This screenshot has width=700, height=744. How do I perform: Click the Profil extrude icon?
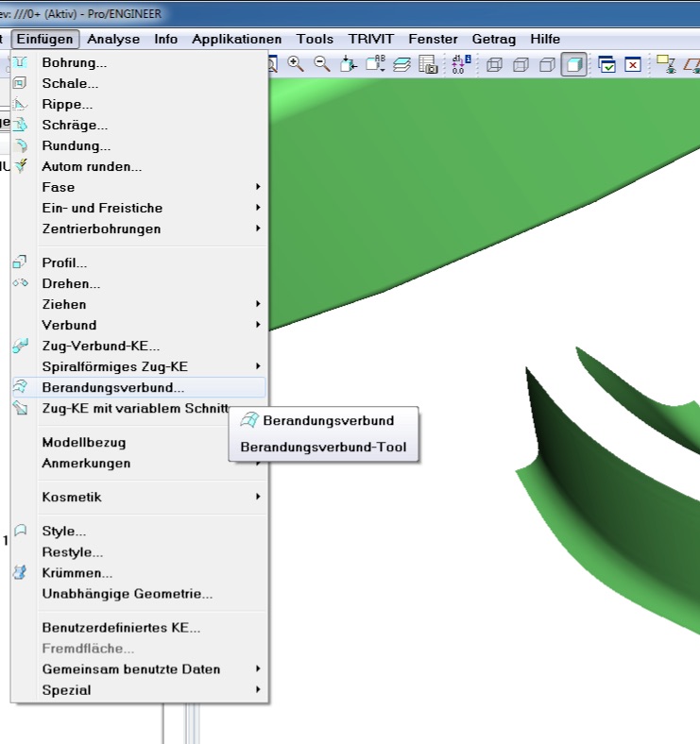20,262
